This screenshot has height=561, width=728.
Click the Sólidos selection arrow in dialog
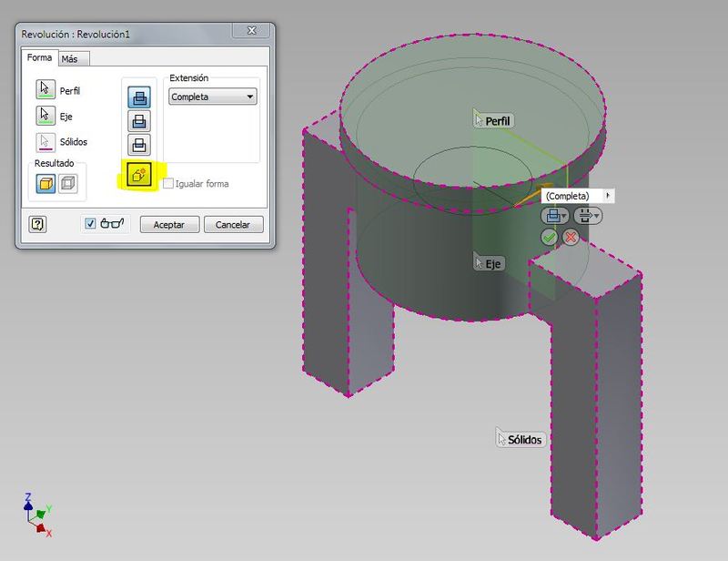coord(45,142)
